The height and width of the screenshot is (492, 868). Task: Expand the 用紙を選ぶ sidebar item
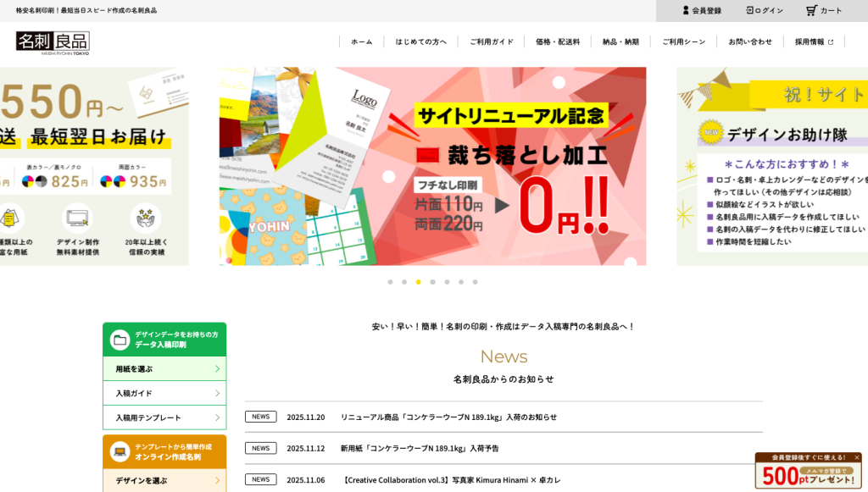tap(164, 369)
